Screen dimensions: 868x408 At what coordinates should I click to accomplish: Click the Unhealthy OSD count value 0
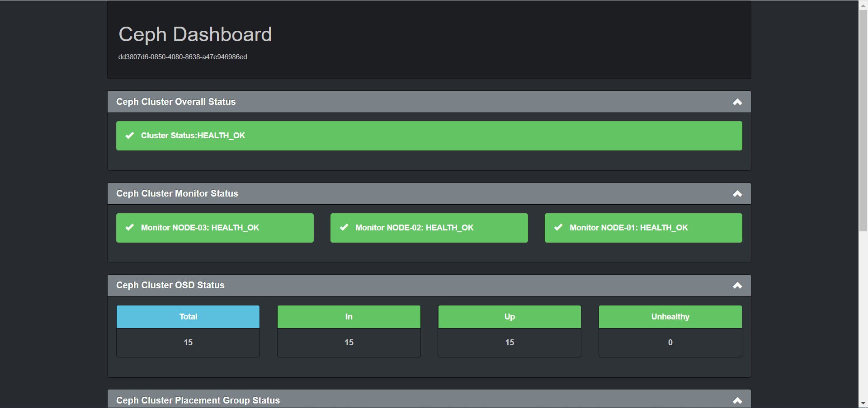pos(670,342)
